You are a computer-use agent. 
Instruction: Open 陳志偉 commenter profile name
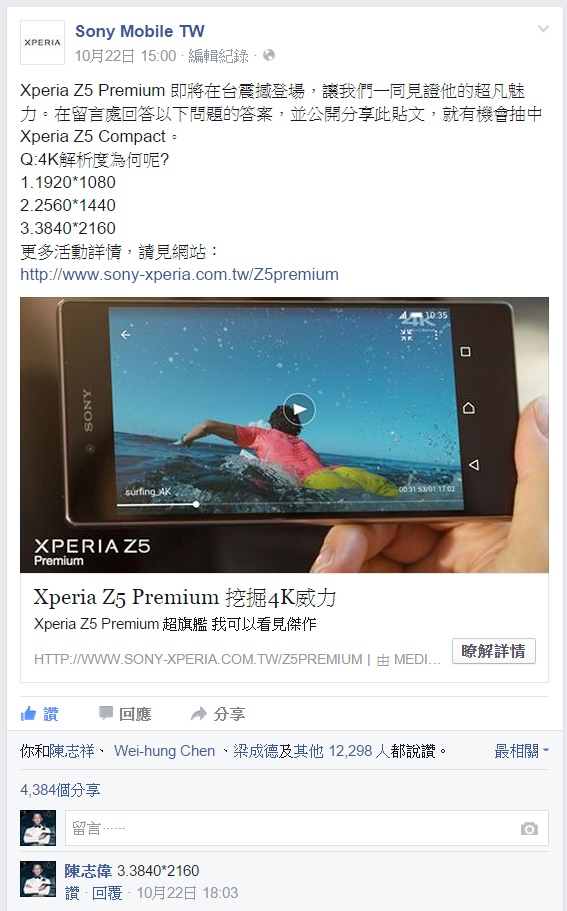pos(88,870)
